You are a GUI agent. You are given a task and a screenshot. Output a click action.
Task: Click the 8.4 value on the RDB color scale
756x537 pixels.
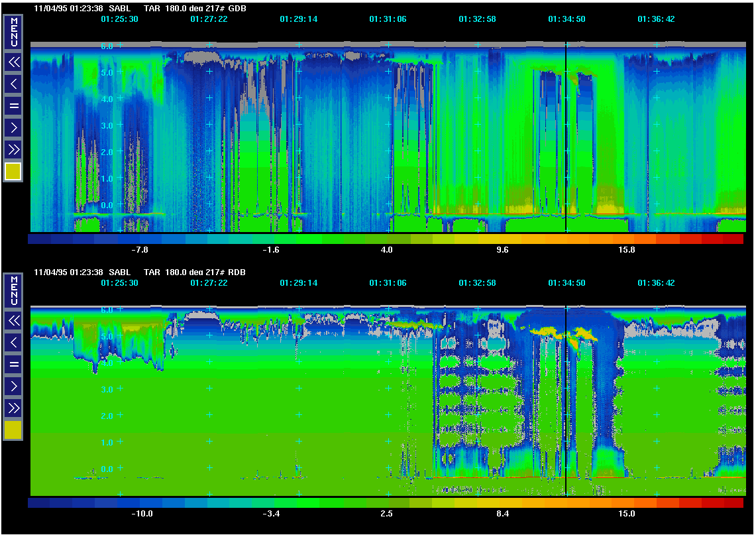503,514
